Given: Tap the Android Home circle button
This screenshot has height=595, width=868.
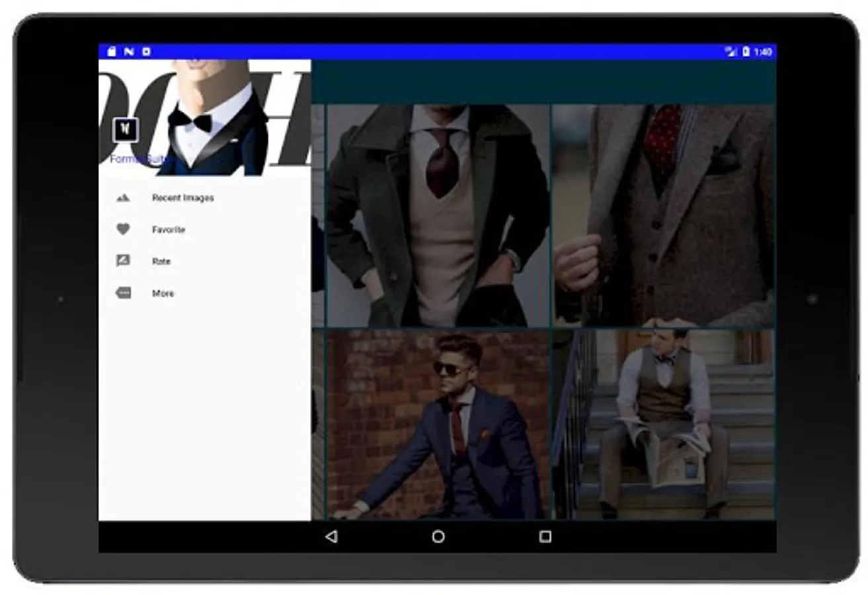Looking at the screenshot, I should (x=438, y=537).
